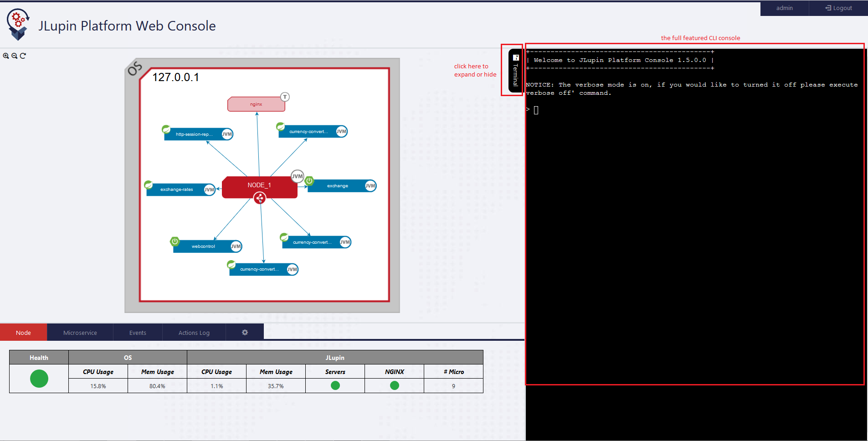
Task: Reset the diagram view with refresh icon
Action: 23,56
